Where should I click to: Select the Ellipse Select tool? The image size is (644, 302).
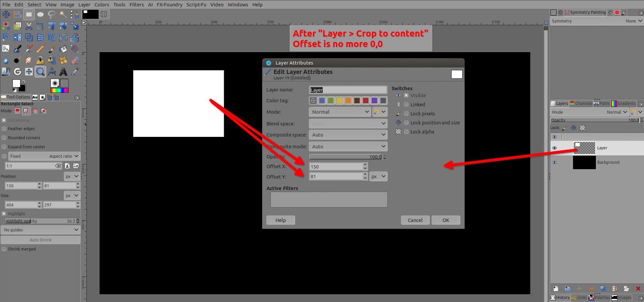pos(40,14)
